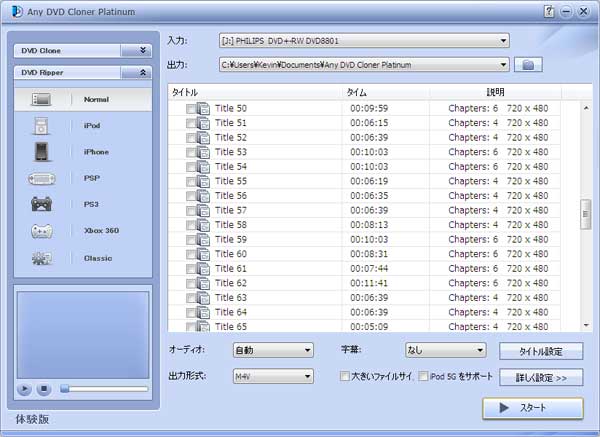Image resolution: width=600 pixels, height=437 pixels.
Task: Click the 詳しく設定 >> button
Action: [541, 378]
